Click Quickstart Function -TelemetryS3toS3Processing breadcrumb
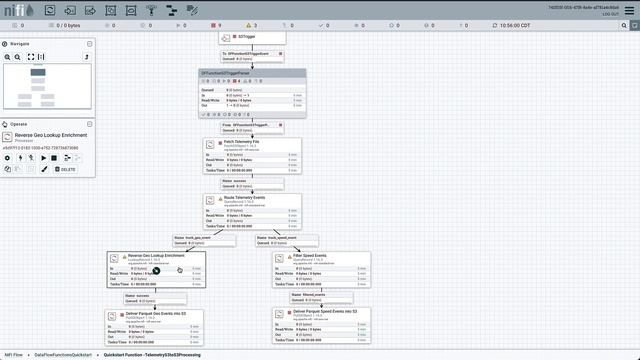The height and width of the screenshot is (360, 640). 152,355
